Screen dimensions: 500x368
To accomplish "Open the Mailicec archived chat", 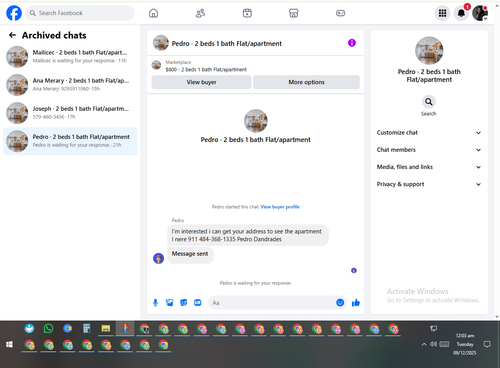I will tap(70, 57).
